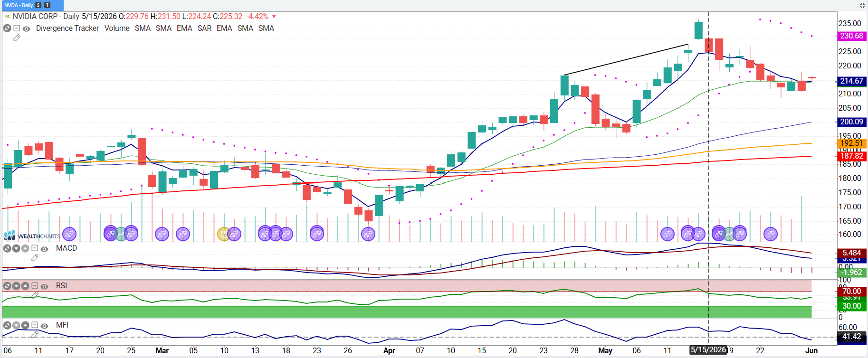Click the Jun label on the time axis
This screenshot has height=358, width=868.
click(811, 351)
